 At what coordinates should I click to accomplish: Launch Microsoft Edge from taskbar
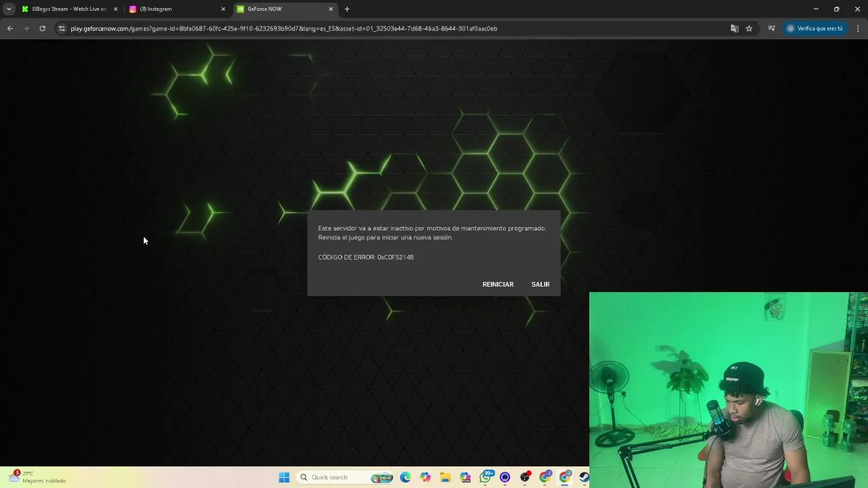pos(406,477)
